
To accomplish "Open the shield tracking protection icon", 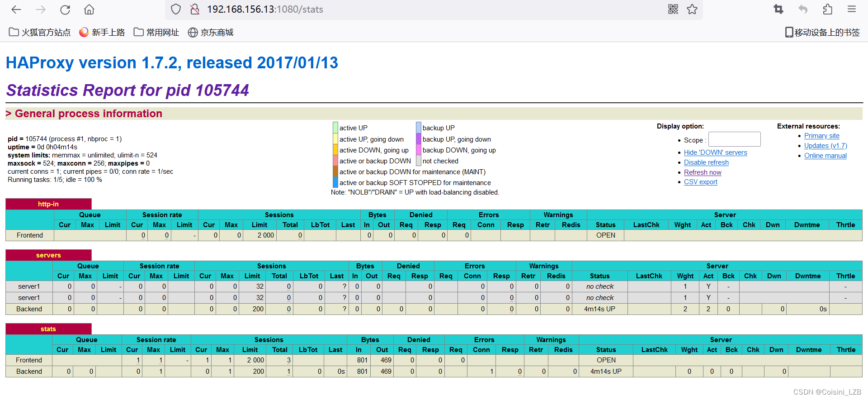I will pyautogui.click(x=176, y=10).
